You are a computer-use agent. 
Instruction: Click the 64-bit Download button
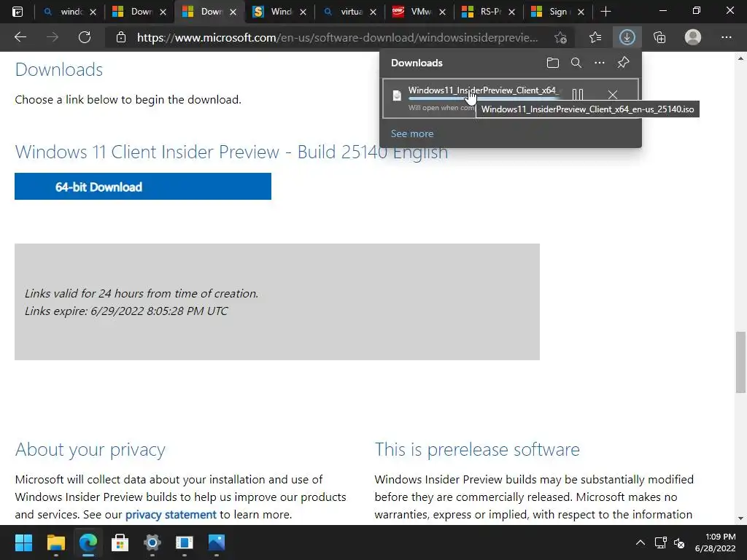[x=143, y=186]
